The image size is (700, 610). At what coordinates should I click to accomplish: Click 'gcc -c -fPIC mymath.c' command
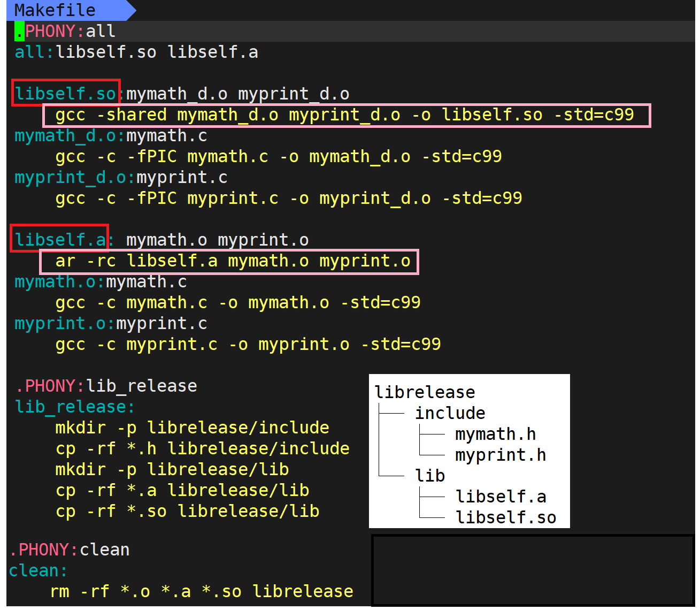click(x=279, y=156)
